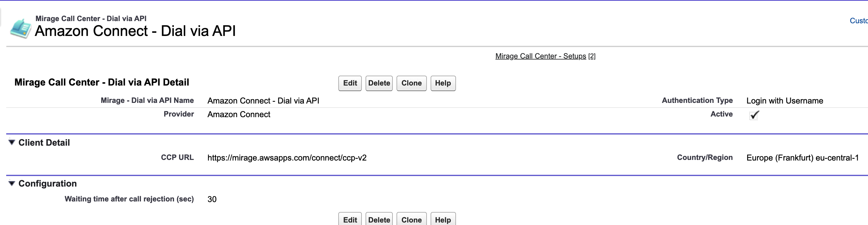Click the Europe (Frankfurt) eu-central-1 value
The width and height of the screenshot is (868, 225).
802,158
